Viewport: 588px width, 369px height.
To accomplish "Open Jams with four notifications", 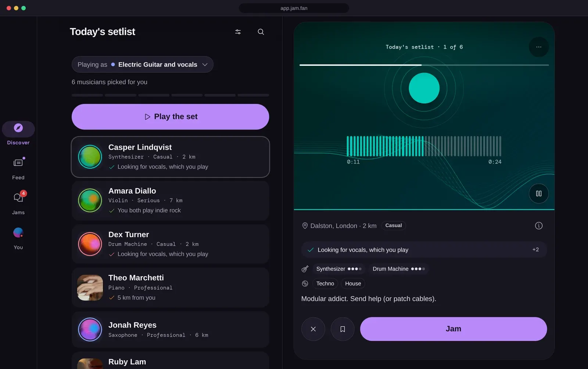I will pyautogui.click(x=18, y=203).
